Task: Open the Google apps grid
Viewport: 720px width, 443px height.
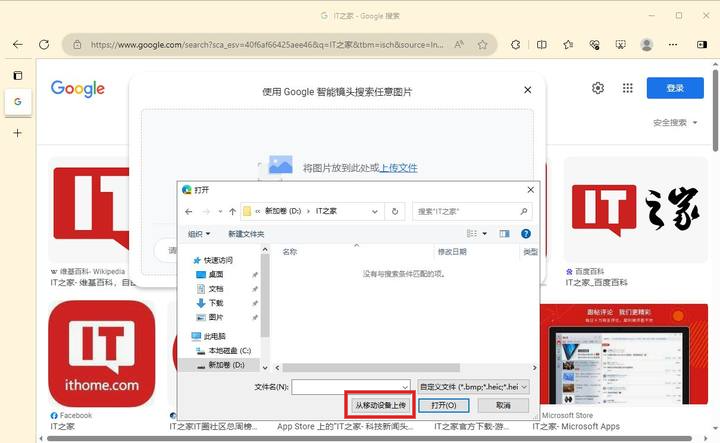Action: (627, 88)
